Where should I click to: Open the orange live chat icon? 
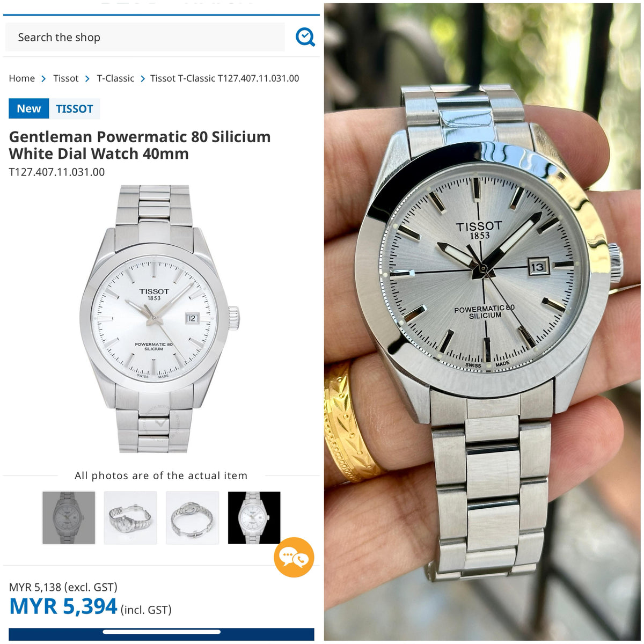pyautogui.click(x=294, y=557)
